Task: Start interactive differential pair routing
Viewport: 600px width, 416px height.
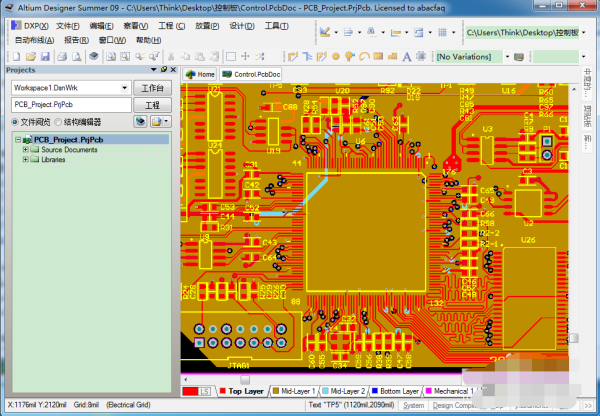Action: (x=307, y=57)
